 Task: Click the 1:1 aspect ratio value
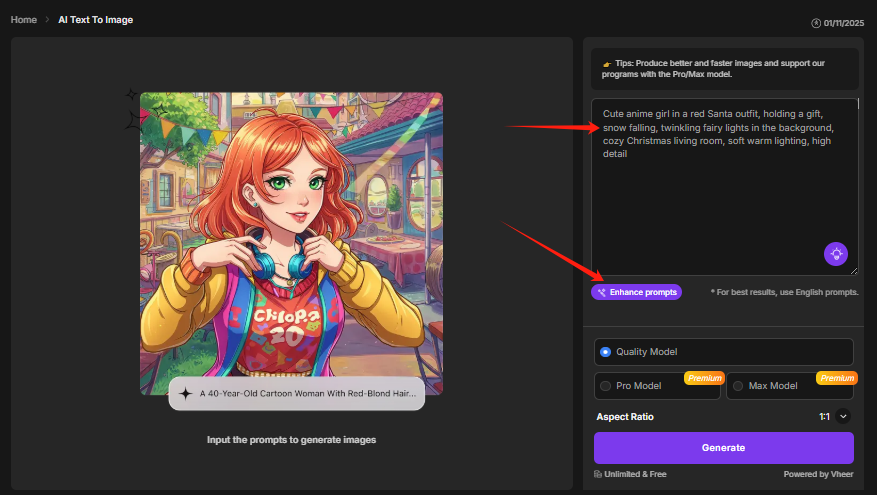[x=824, y=416]
